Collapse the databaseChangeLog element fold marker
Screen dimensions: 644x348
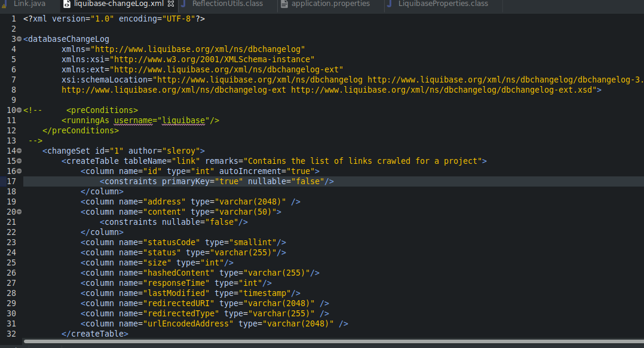(20, 38)
